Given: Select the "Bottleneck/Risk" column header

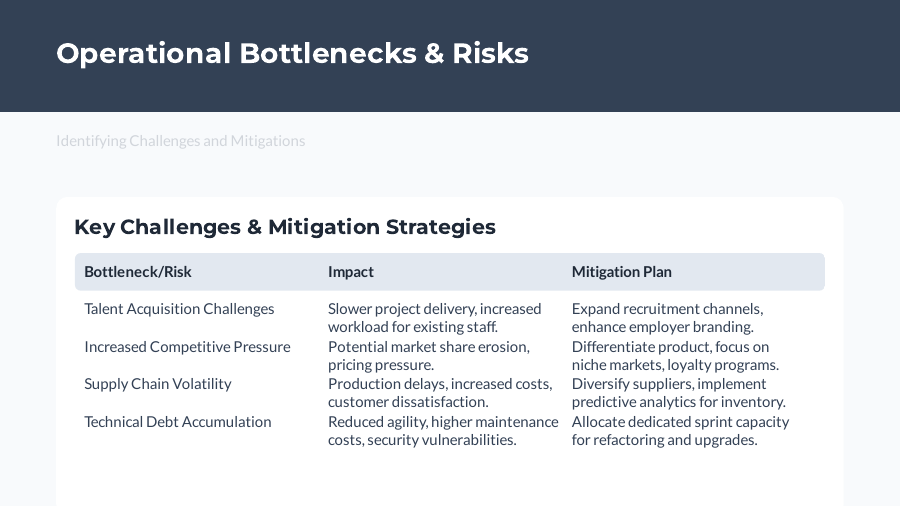Looking at the screenshot, I should (x=138, y=272).
